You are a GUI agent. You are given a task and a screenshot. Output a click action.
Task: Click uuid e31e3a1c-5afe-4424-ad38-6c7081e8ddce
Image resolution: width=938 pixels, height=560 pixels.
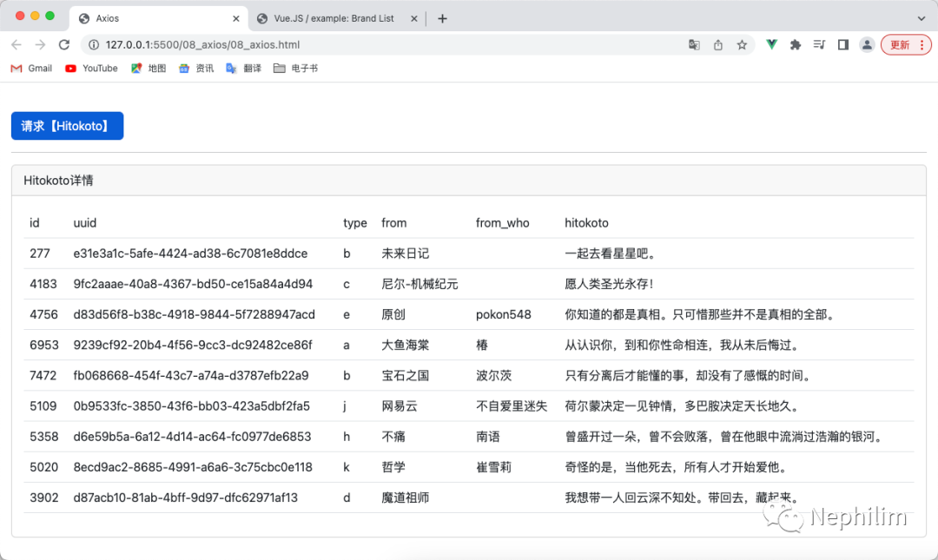tap(190, 254)
